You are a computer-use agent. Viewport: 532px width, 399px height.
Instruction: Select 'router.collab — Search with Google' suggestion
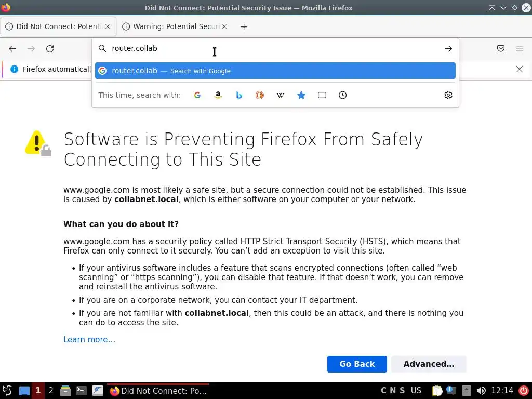click(275, 71)
